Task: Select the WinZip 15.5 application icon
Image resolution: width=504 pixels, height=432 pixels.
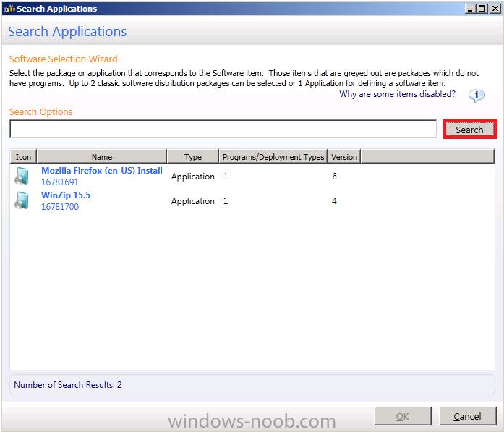Action: pyautogui.click(x=22, y=200)
